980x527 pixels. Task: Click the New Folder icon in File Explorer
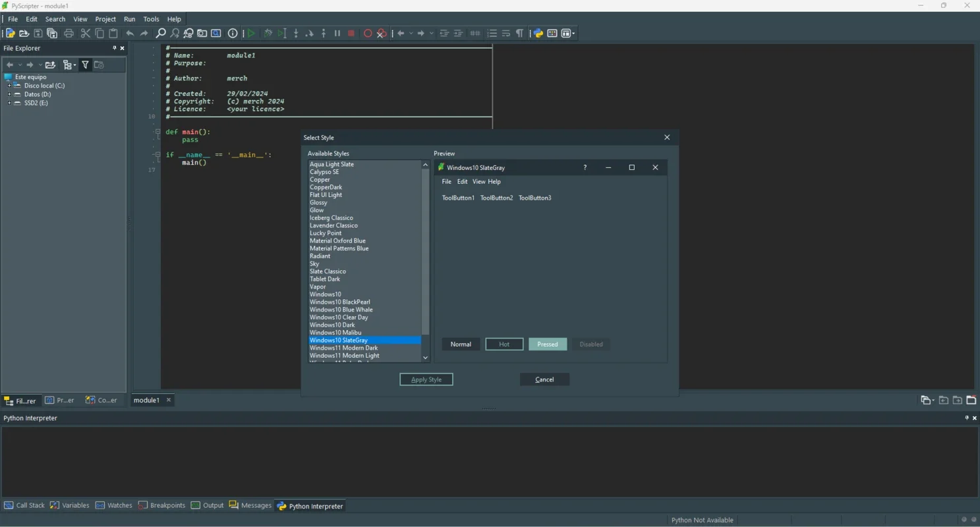(x=99, y=65)
